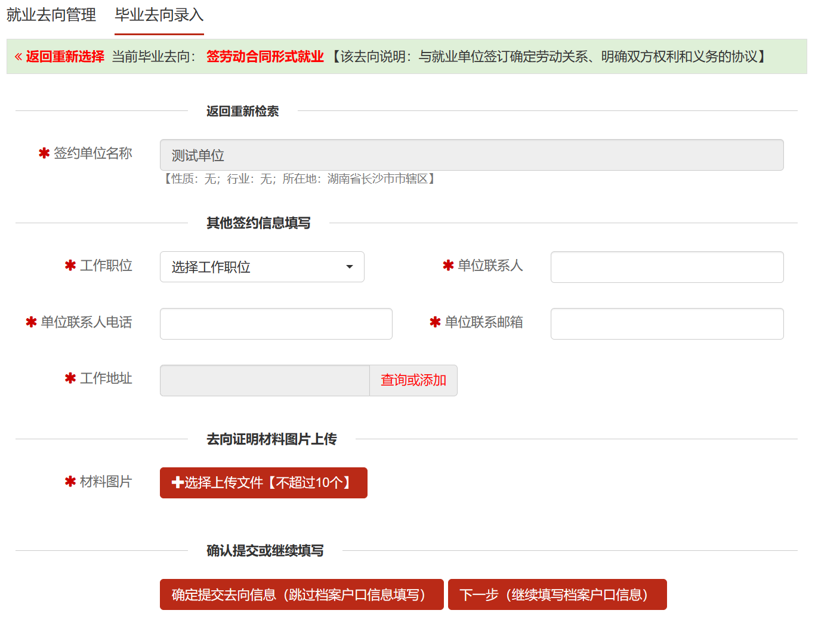This screenshot has height=644, width=815.
Task: Click the red asterisk beside 签约单位名称
Action: tap(44, 153)
